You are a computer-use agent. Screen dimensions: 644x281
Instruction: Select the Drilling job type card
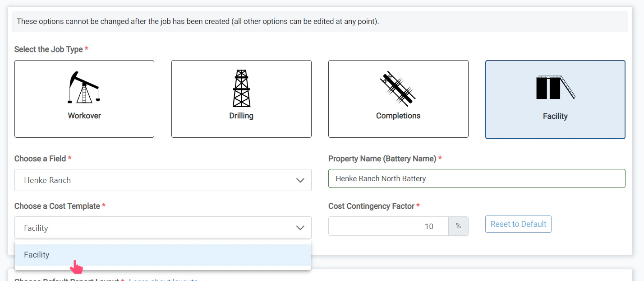coord(241,98)
